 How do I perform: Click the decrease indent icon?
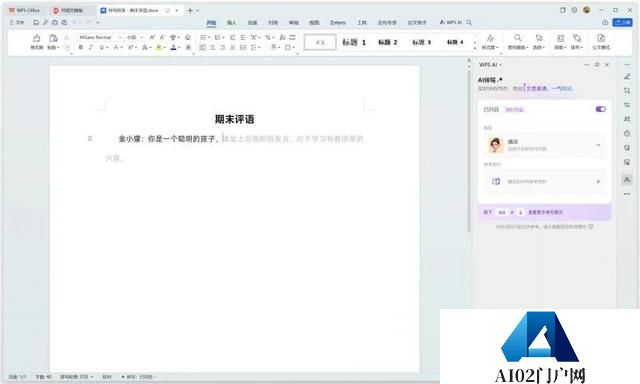tap(233, 37)
